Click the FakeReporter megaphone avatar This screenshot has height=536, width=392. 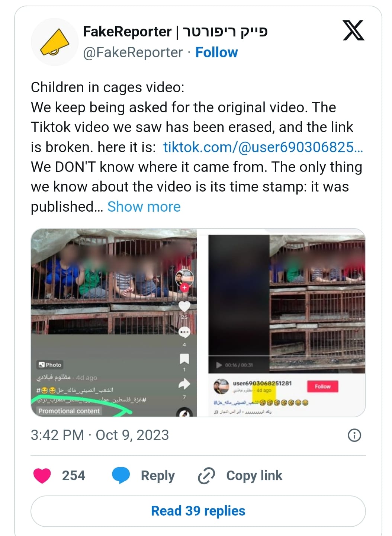coord(55,42)
